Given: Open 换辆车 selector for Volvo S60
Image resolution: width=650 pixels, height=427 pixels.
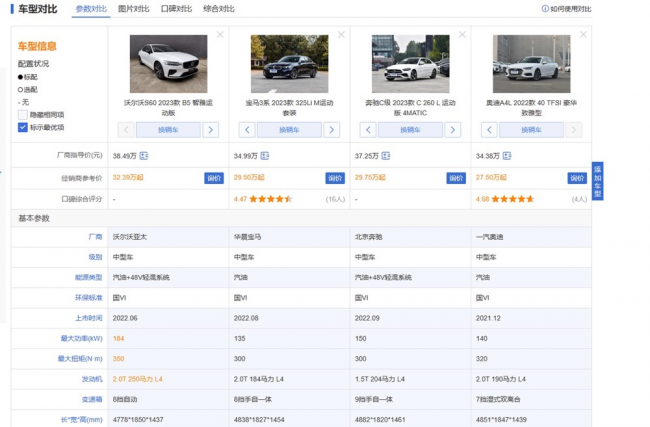Looking at the screenshot, I should point(169,130).
